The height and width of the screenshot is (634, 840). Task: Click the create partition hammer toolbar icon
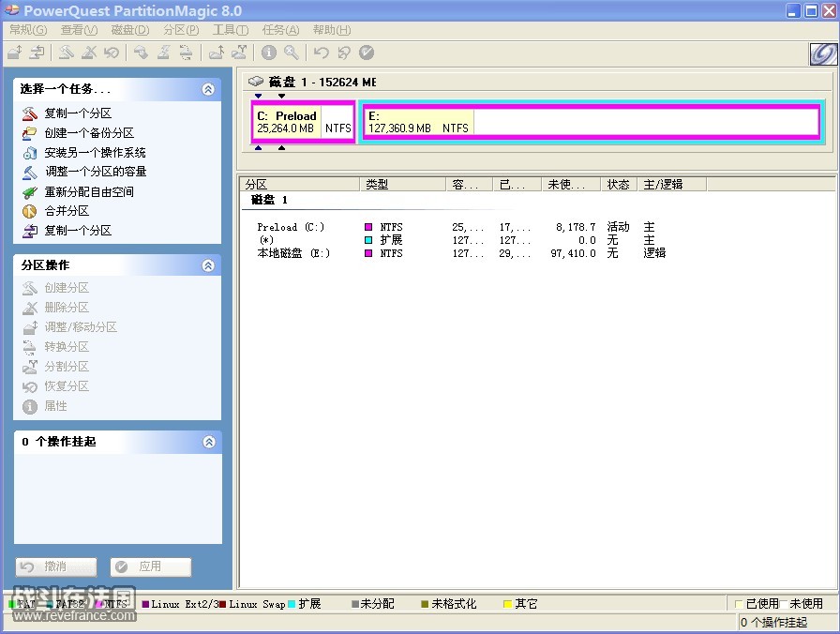[x=66, y=53]
